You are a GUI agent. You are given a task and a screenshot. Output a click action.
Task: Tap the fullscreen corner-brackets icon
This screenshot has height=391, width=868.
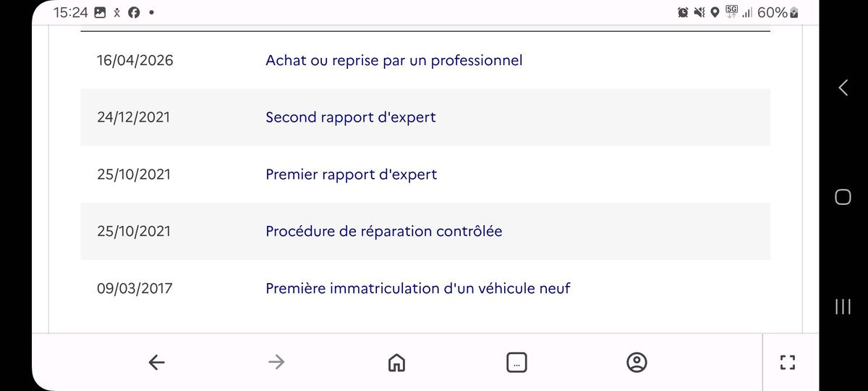coord(788,362)
